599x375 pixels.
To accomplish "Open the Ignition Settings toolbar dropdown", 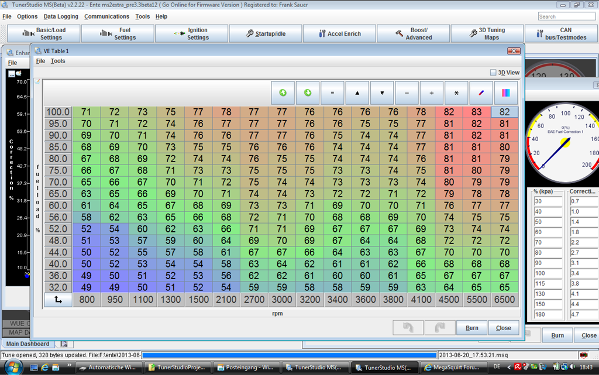I will tap(192, 34).
